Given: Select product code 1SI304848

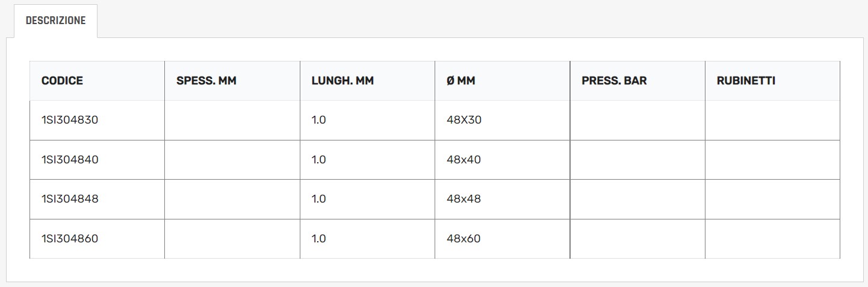Looking at the screenshot, I should (70, 199).
